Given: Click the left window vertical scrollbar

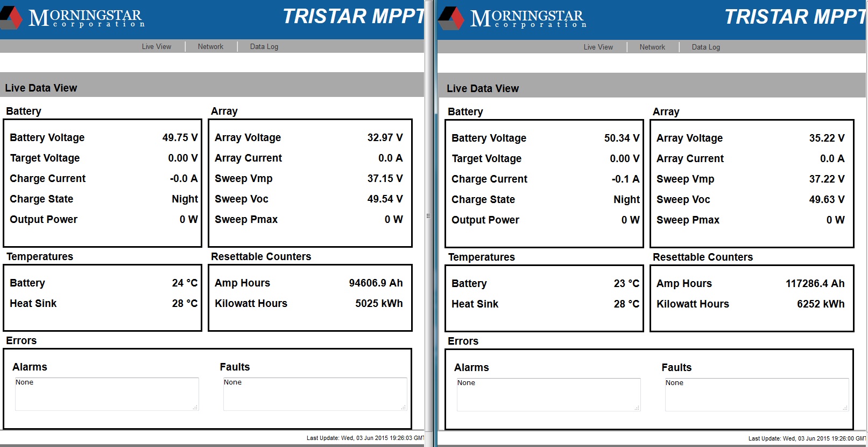Looking at the screenshot, I should [429, 215].
